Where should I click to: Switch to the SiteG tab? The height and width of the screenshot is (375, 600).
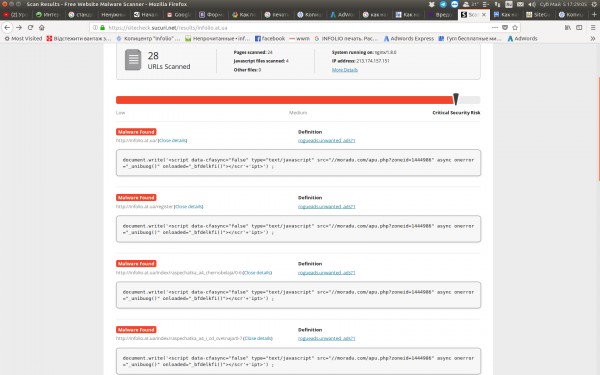[x=539, y=15]
